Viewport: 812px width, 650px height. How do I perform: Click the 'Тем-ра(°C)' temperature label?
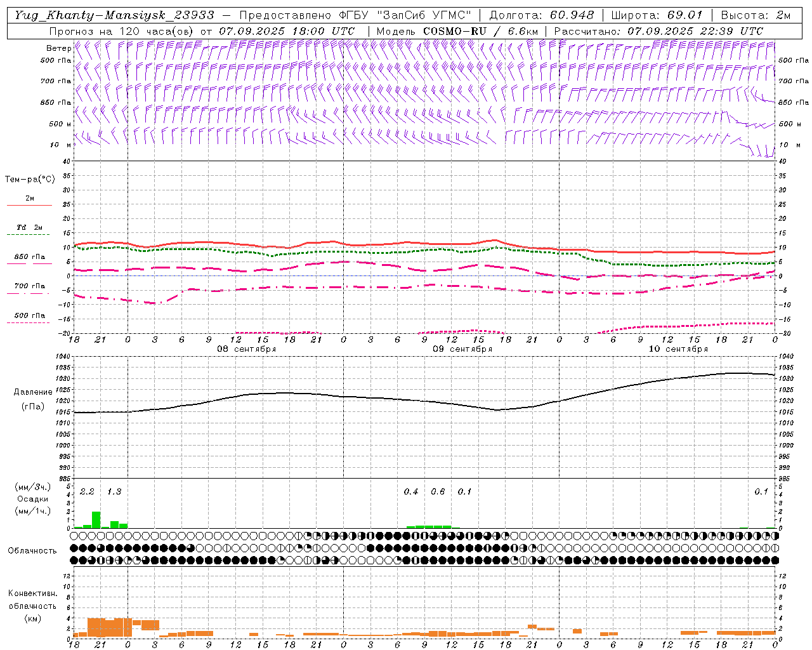(x=30, y=180)
